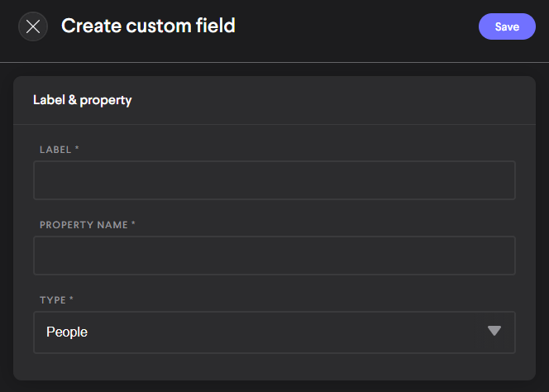Click the asterisk next to TYPE
The width and height of the screenshot is (549, 392).
pos(71,299)
